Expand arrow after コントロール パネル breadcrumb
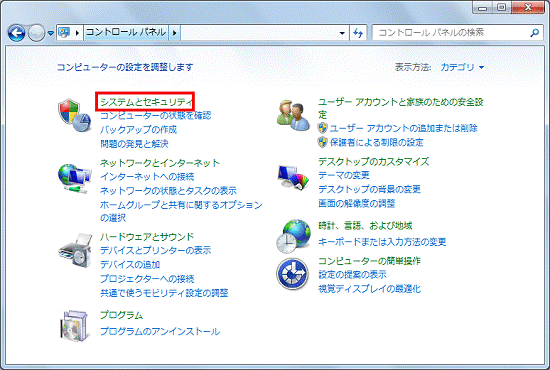 click(174, 33)
